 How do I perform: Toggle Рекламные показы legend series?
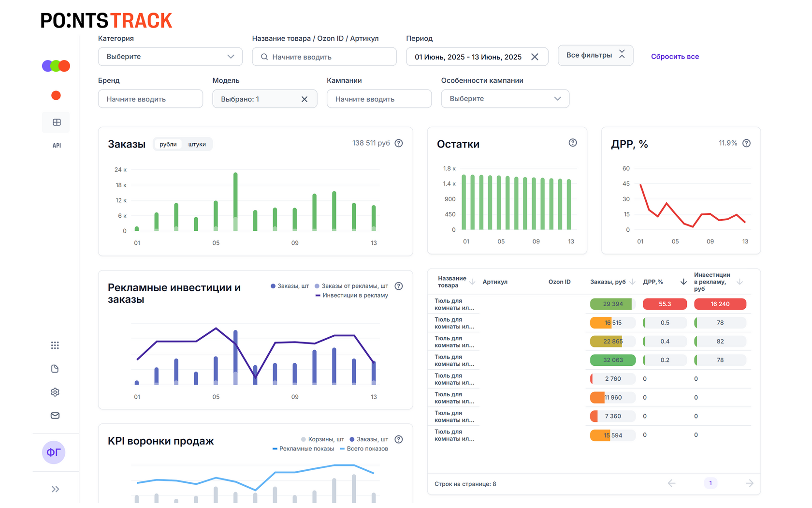[303, 448]
